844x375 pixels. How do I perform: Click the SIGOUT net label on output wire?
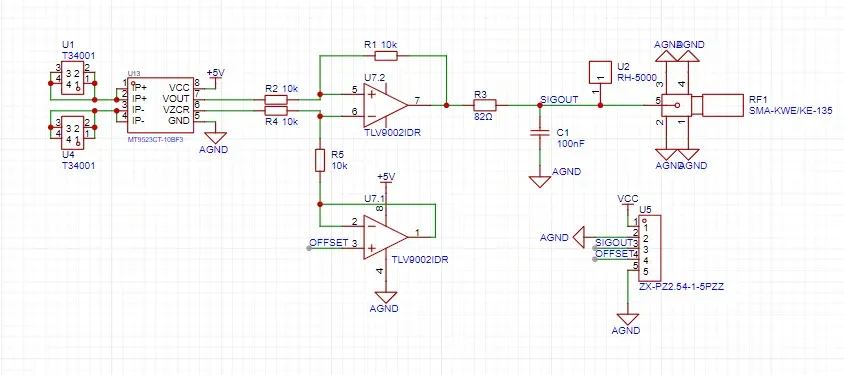point(559,100)
